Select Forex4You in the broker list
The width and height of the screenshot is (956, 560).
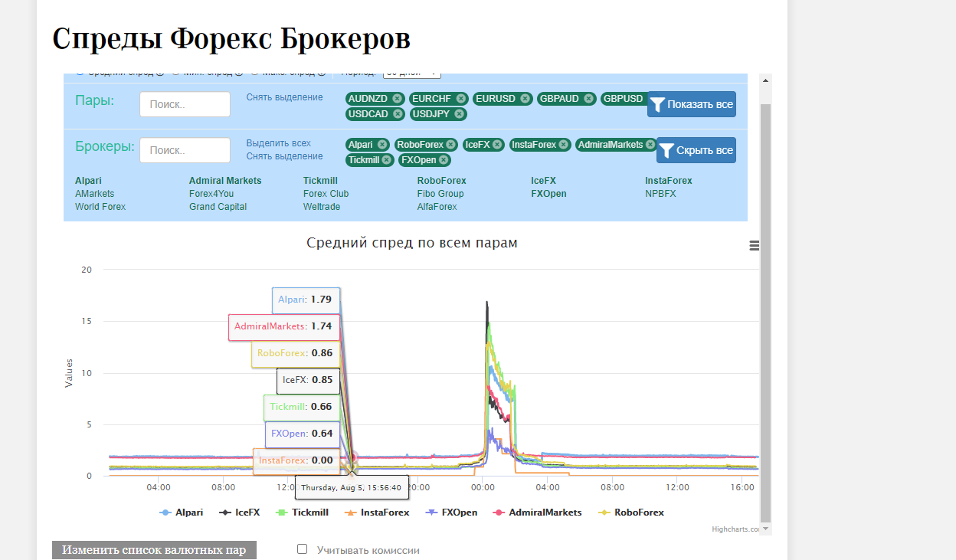[211, 194]
